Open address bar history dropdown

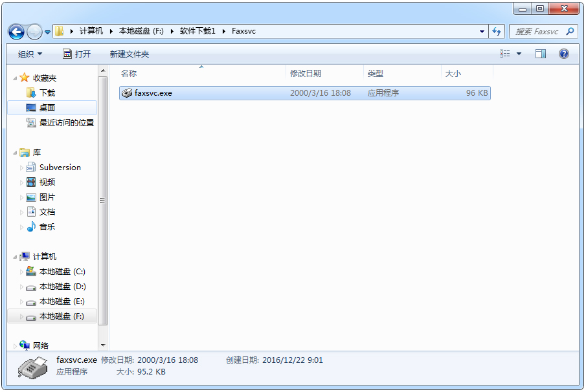pos(482,32)
